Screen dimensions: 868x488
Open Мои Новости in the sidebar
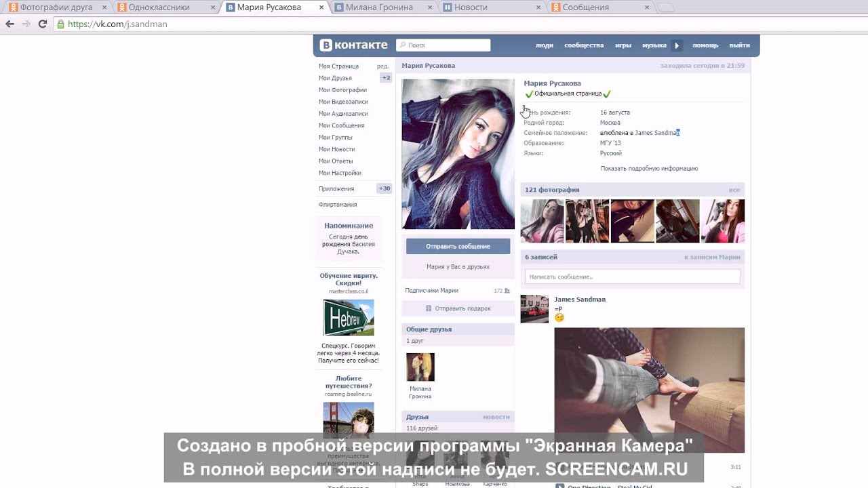[336, 149]
